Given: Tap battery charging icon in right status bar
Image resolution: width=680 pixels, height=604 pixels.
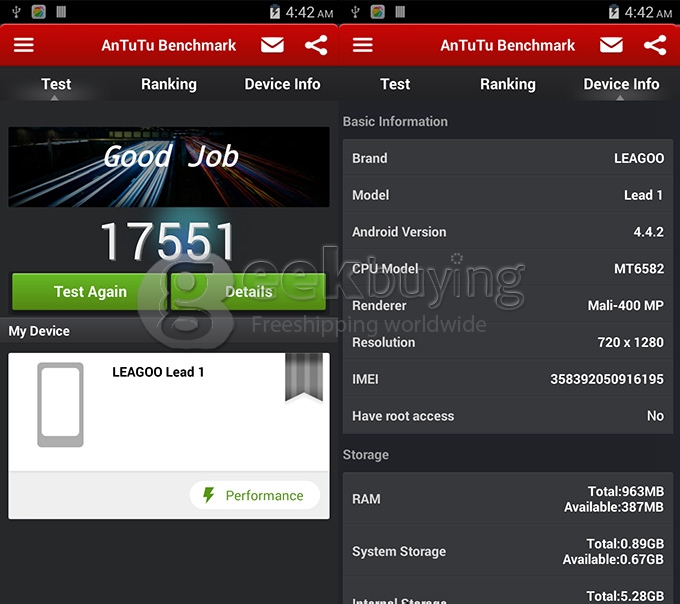Looking at the screenshot, I should [614, 12].
